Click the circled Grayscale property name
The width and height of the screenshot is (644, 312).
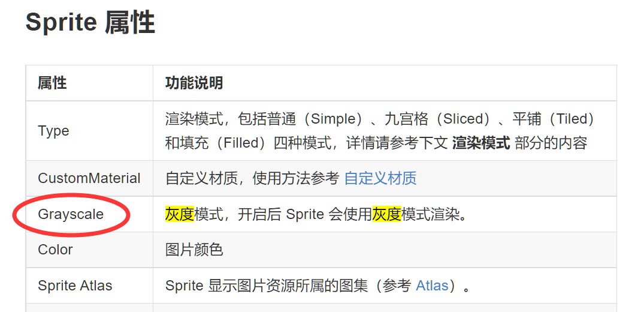coord(71,214)
